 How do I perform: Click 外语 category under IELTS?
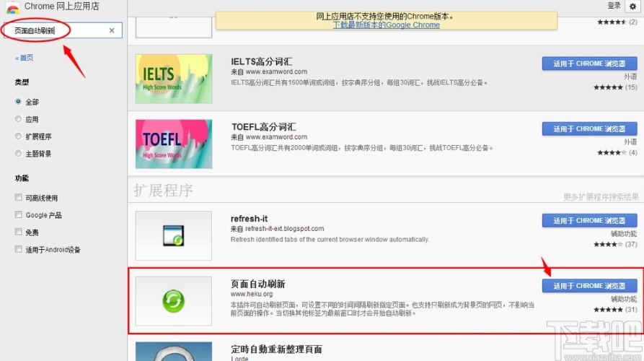point(630,77)
